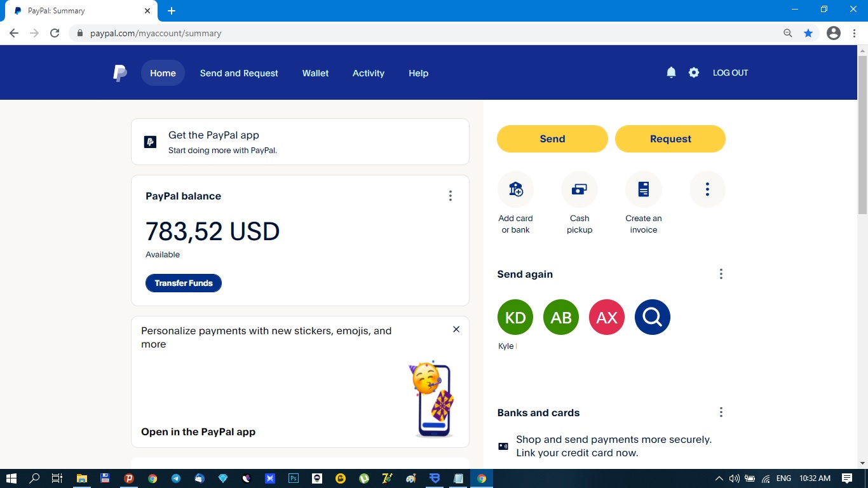Viewport: 868px width, 488px height.
Task: Go back using the browser back arrow
Action: click(14, 33)
